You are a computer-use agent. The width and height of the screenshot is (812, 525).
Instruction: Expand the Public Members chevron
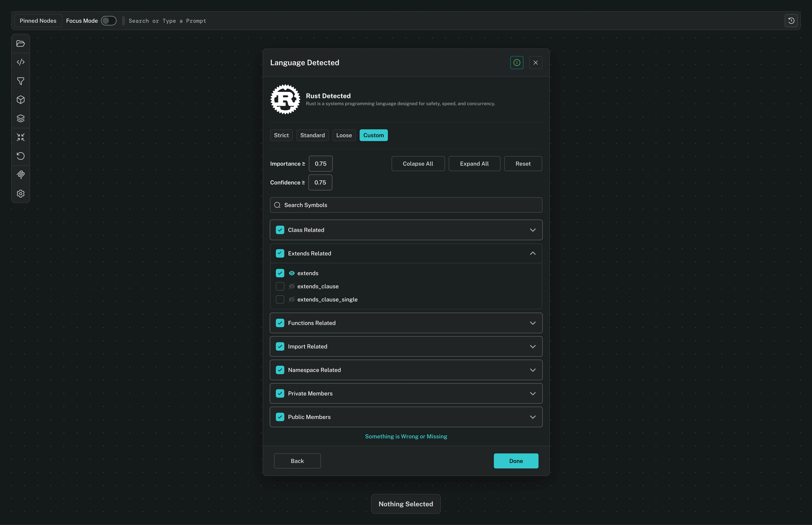point(533,417)
